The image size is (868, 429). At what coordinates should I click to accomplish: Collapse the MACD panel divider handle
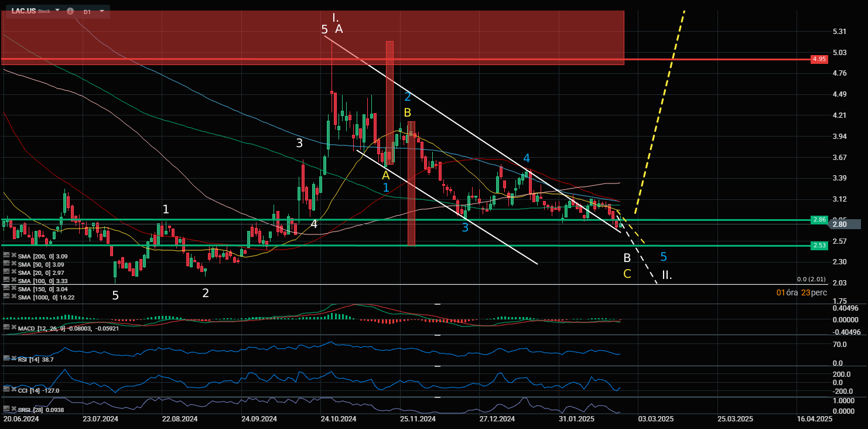437,304
